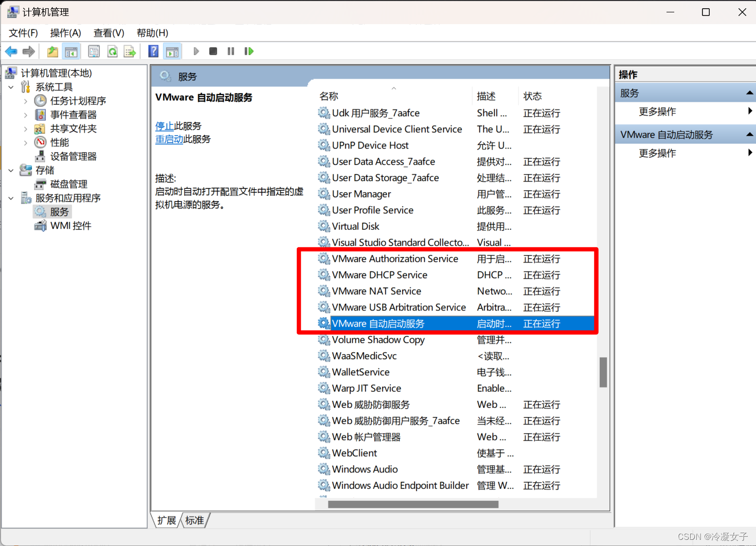Click the Restart service icon
Viewport: 756px width, 546px height.
click(x=249, y=51)
